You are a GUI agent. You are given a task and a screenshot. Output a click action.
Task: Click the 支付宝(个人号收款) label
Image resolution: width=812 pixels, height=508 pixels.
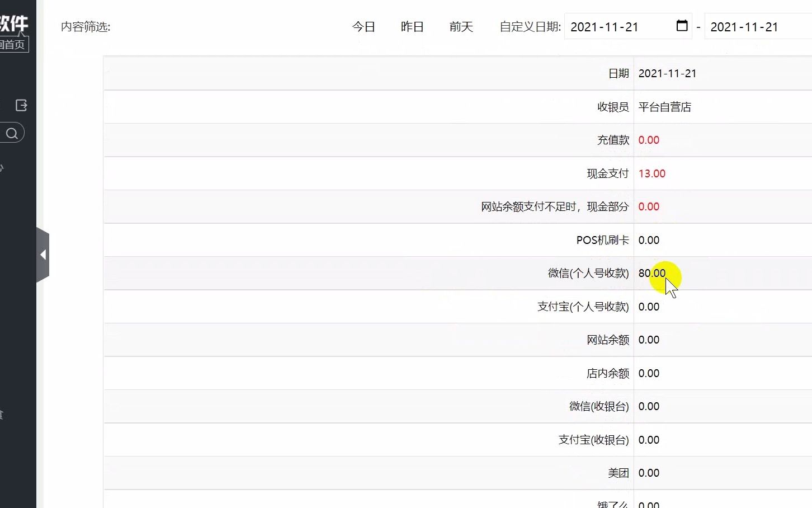tap(583, 307)
